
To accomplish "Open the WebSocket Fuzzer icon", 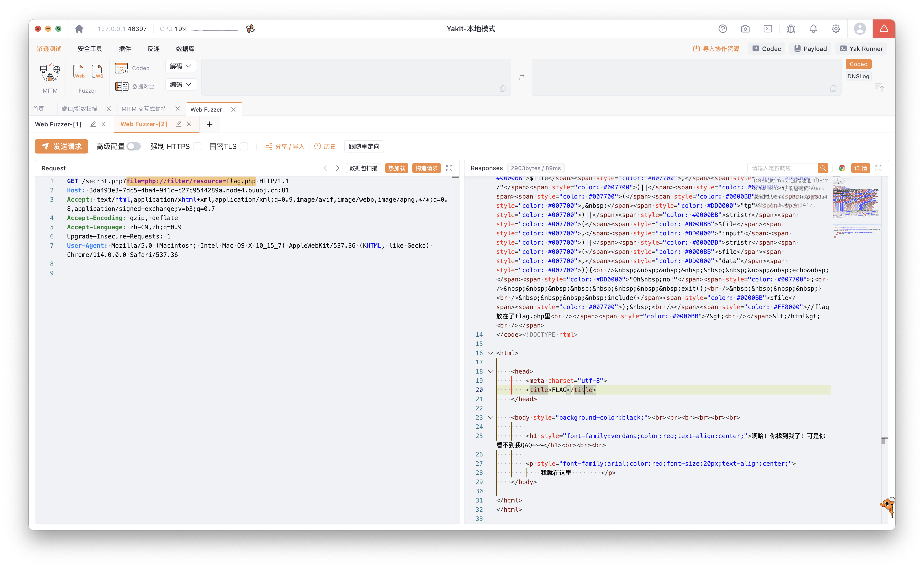I will click(x=97, y=71).
